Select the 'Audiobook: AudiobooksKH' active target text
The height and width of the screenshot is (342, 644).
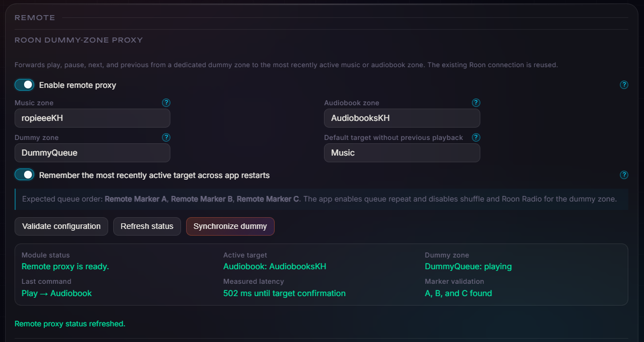point(275,266)
